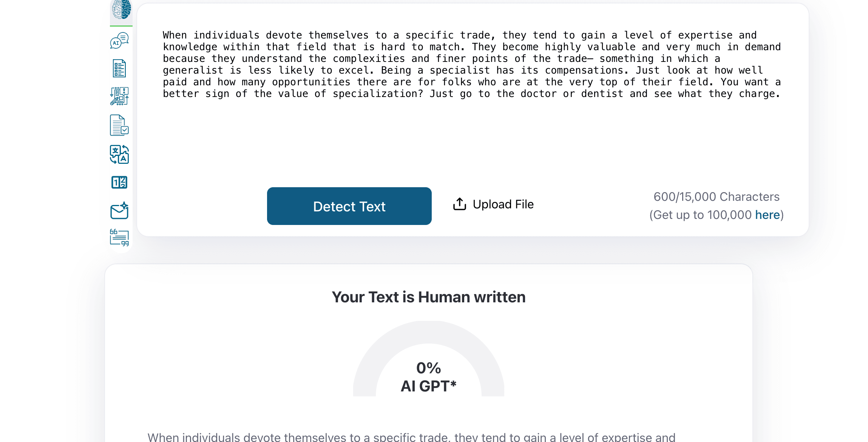Image resolution: width=868 pixels, height=442 pixels.
Task: Open the AI Detector brain icon
Action: [x=121, y=9]
